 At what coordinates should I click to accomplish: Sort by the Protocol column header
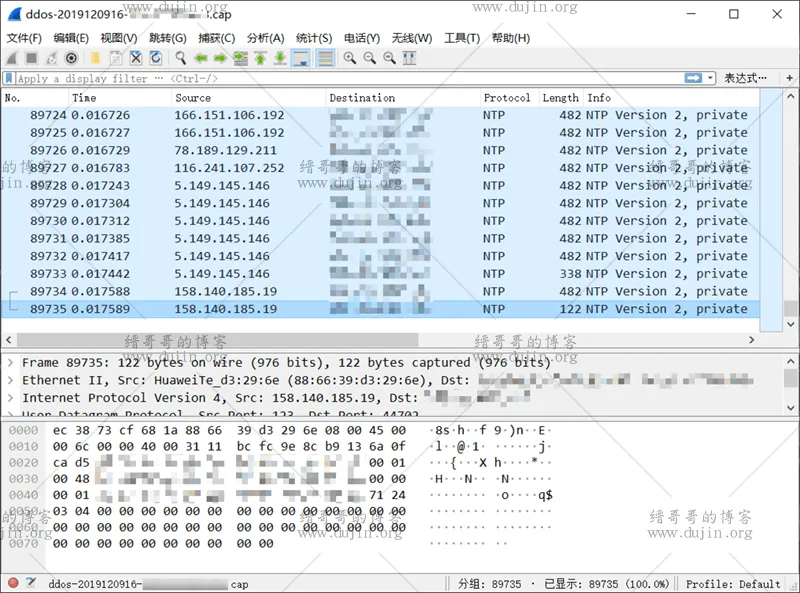pos(509,97)
